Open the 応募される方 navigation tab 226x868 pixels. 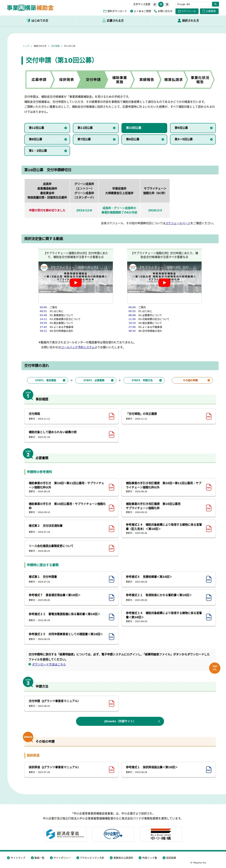(x=113, y=21)
